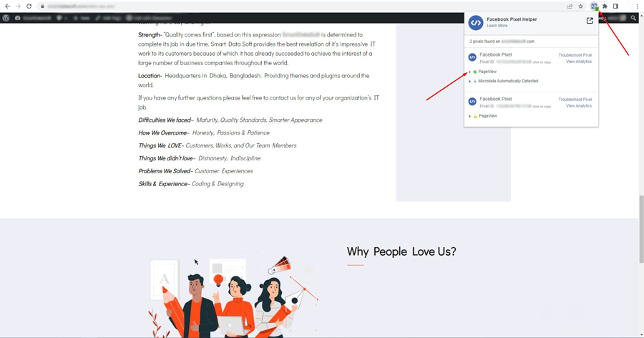Click the Facebook Pixel Helper extension icon
Image resolution: width=644 pixels, height=338 pixels.
coord(594,6)
